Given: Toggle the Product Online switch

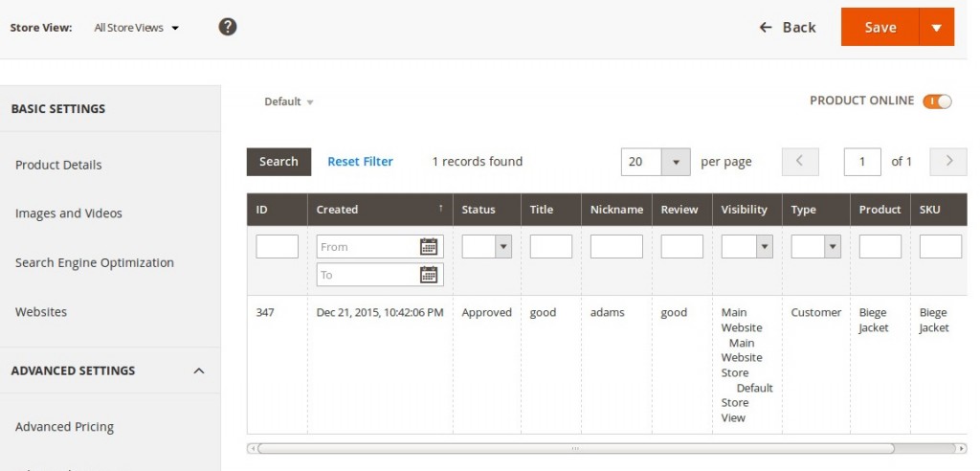Looking at the screenshot, I should pos(937,101).
